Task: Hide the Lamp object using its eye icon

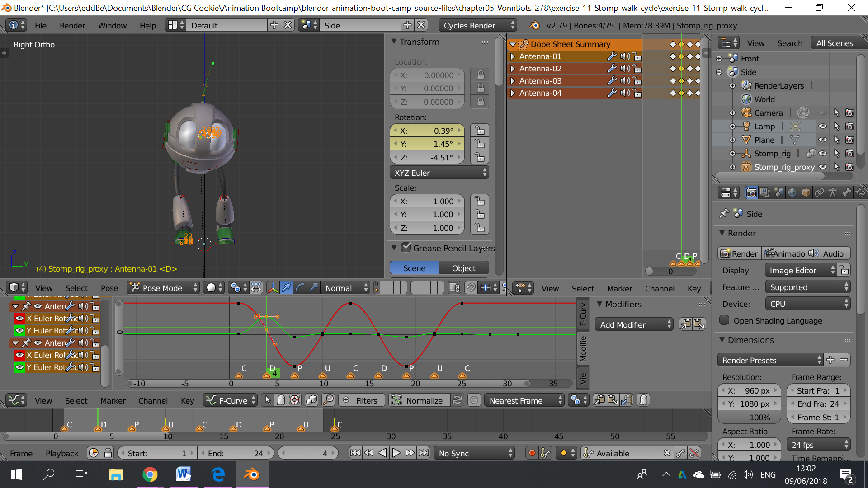Action: 823,127
